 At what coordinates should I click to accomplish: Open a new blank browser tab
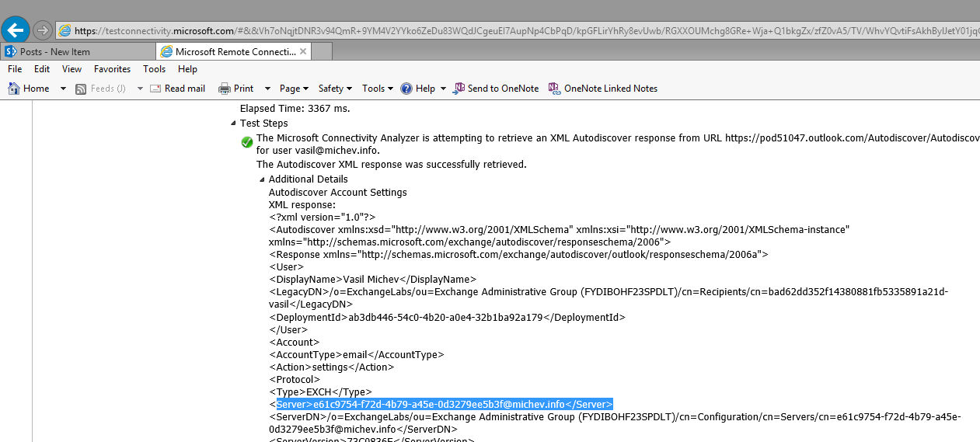click(322, 51)
